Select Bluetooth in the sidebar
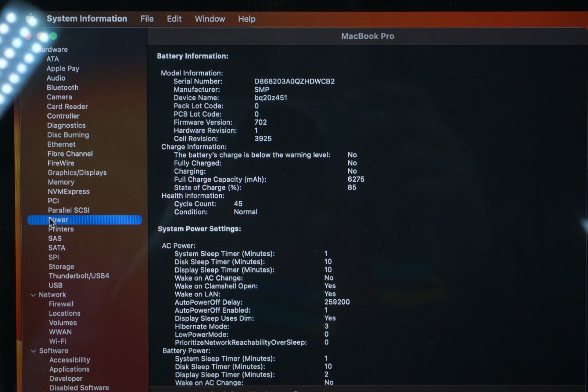 [62, 88]
